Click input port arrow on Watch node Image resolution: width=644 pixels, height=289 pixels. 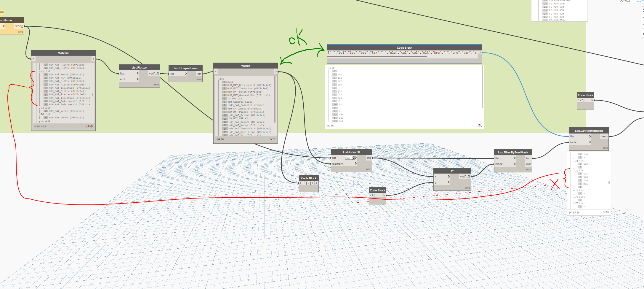tap(216, 72)
